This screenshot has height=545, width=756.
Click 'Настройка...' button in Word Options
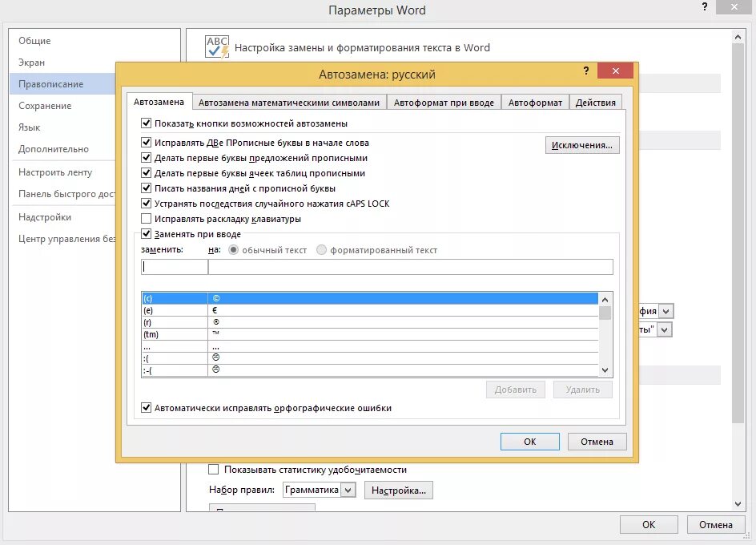(398, 490)
